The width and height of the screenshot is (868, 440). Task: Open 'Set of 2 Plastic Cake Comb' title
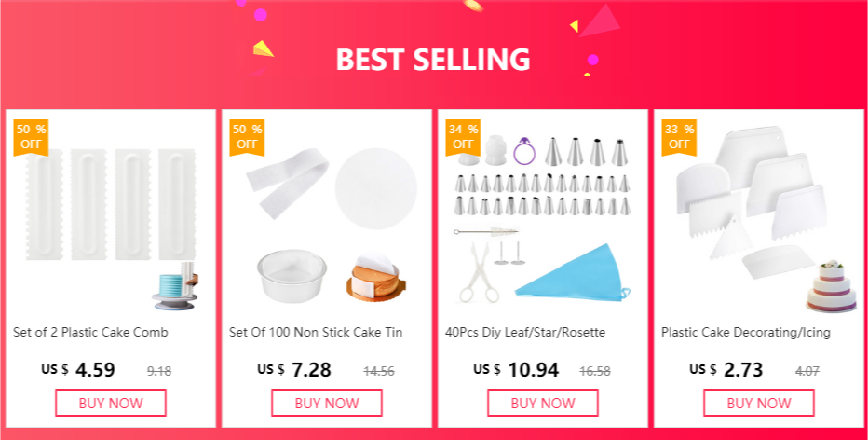[x=90, y=333]
